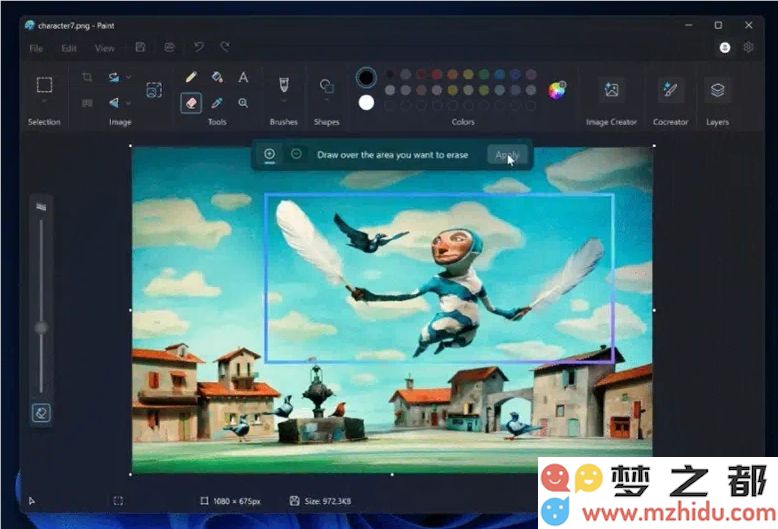The width and height of the screenshot is (778, 529).
Task: Open the Cocreator panel
Action: tap(670, 90)
